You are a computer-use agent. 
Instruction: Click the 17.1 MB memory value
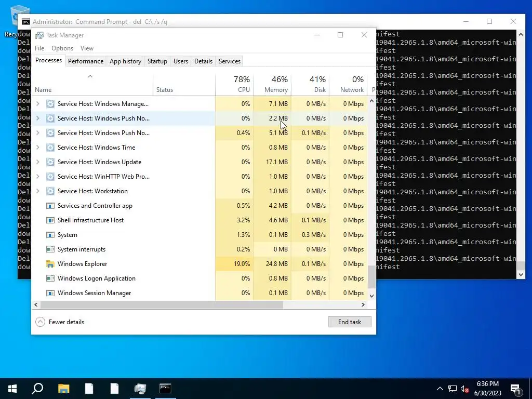tap(277, 162)
